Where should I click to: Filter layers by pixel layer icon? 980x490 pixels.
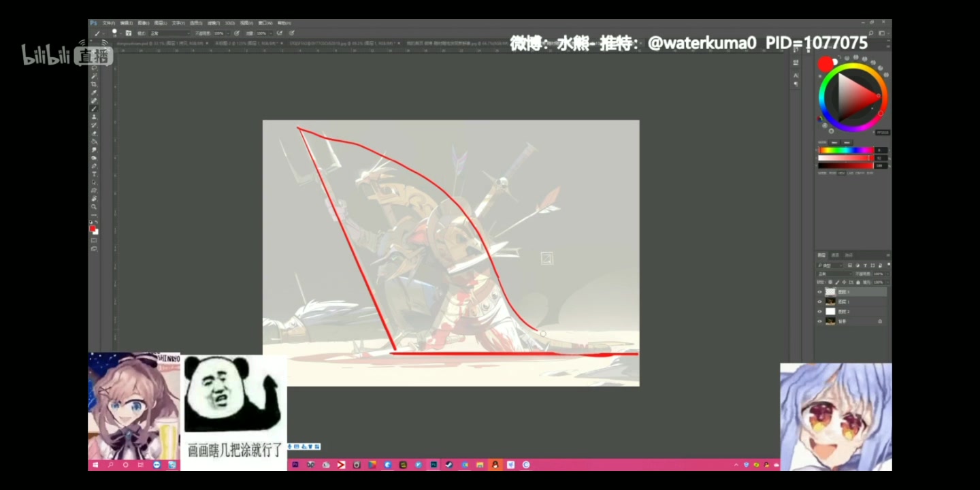click(850, 265)
